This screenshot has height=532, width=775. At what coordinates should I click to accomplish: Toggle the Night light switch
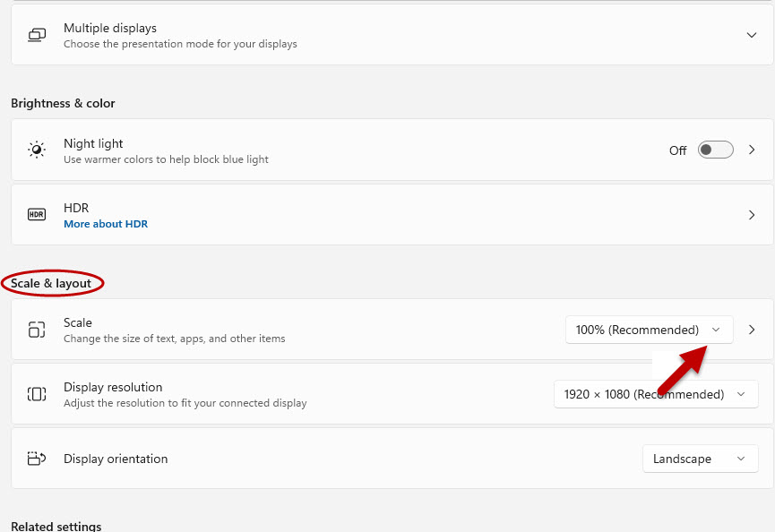(x=715, y=150)
